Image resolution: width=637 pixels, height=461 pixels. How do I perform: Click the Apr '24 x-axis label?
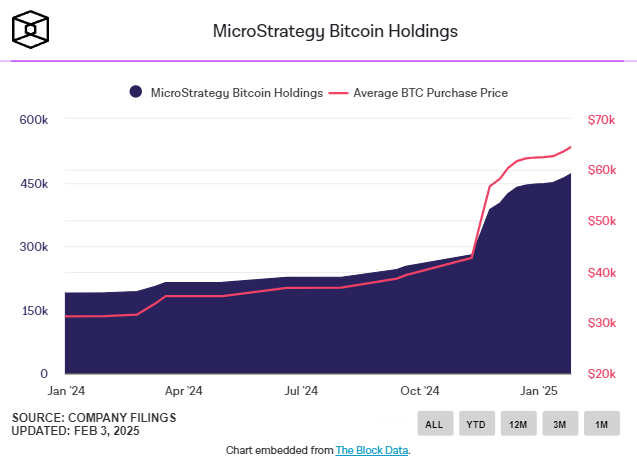click(183, 392)
